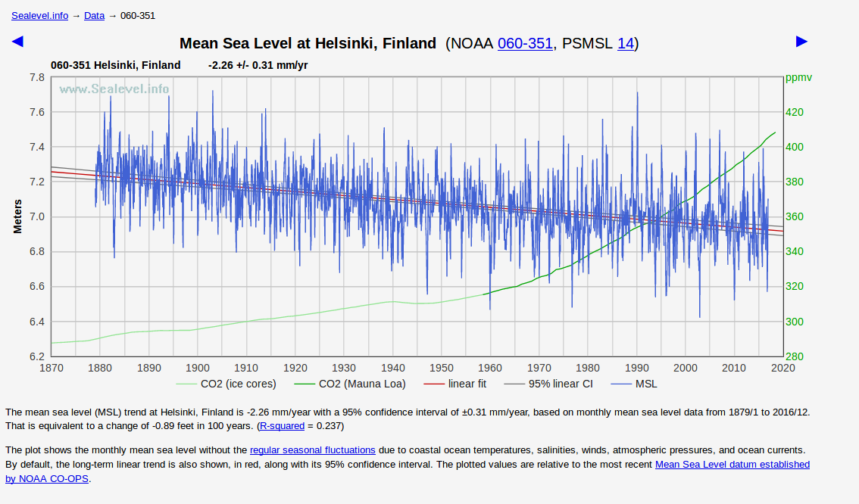
Task: Open the regular seasonal fluctuations link
Action: click(x=312, y=450)
